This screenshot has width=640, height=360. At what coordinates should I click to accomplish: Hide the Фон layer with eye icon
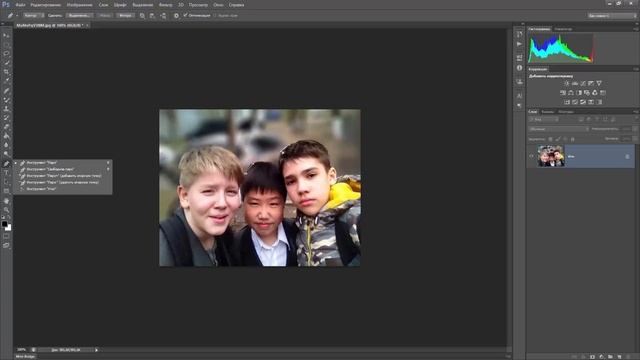point(531,156)
